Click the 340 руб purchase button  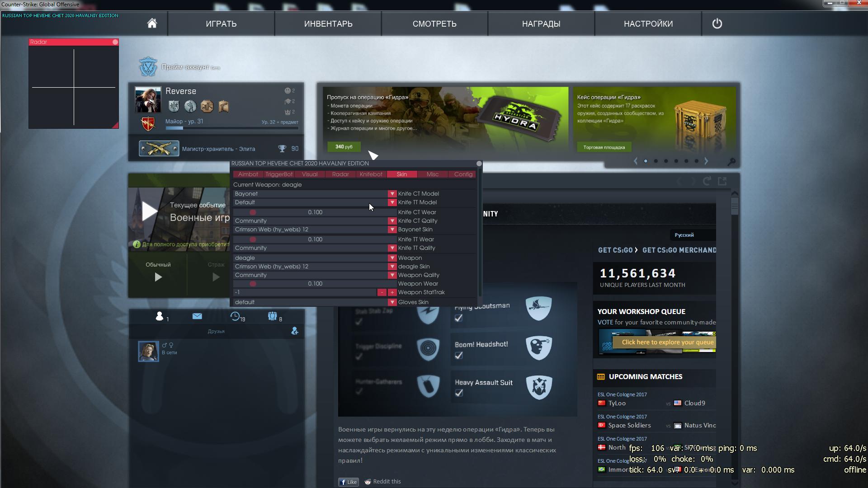(344, 147)
